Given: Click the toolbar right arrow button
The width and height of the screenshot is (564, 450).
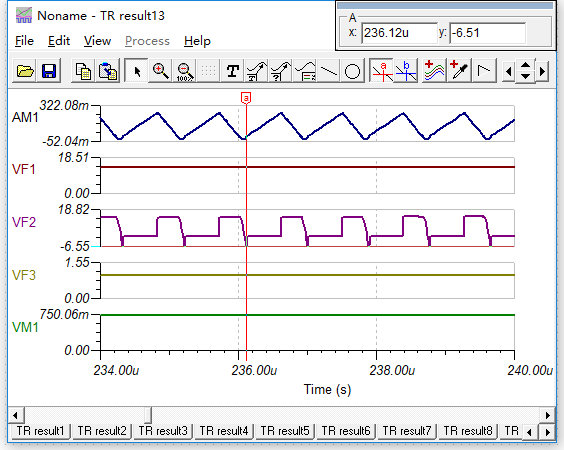Looking at the screenshot, I should pos(542,71).
